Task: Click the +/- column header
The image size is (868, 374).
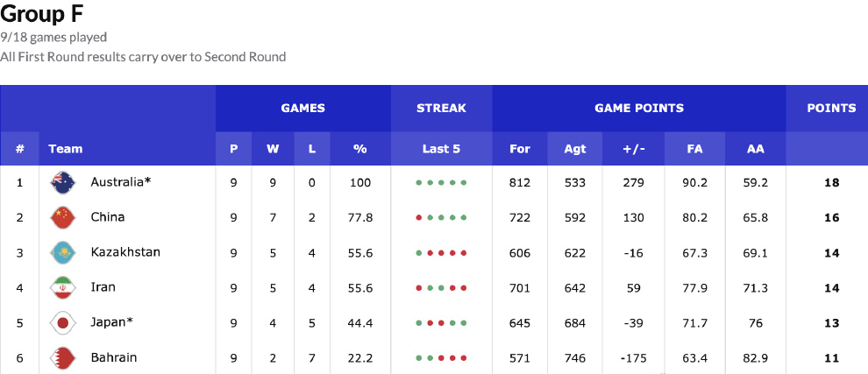Action: click(x=633, y=149)
